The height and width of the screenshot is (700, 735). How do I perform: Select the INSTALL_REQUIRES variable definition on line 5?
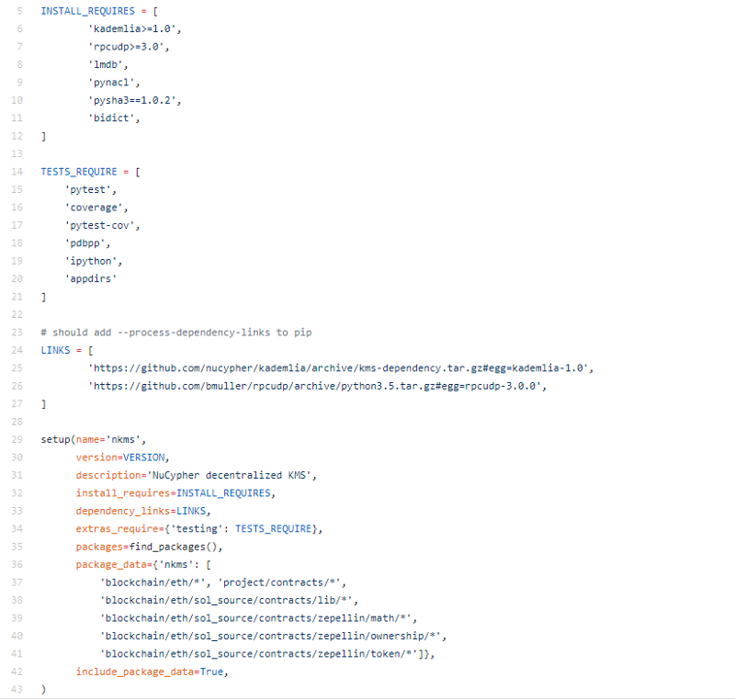click(87, 11)
